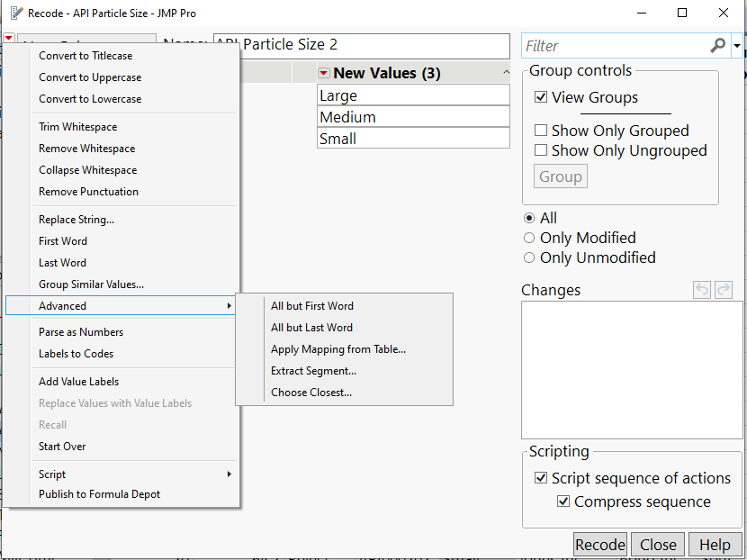The image size is (747, 560).
Task: Click the undo arrow above Changes
Action: [x=703, y=290]
